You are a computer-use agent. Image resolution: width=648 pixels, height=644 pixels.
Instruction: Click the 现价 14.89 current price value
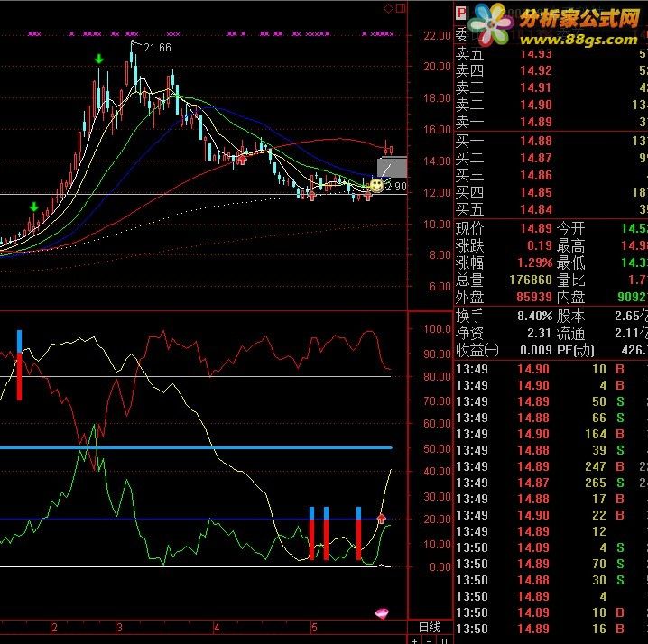click(535, 228)
